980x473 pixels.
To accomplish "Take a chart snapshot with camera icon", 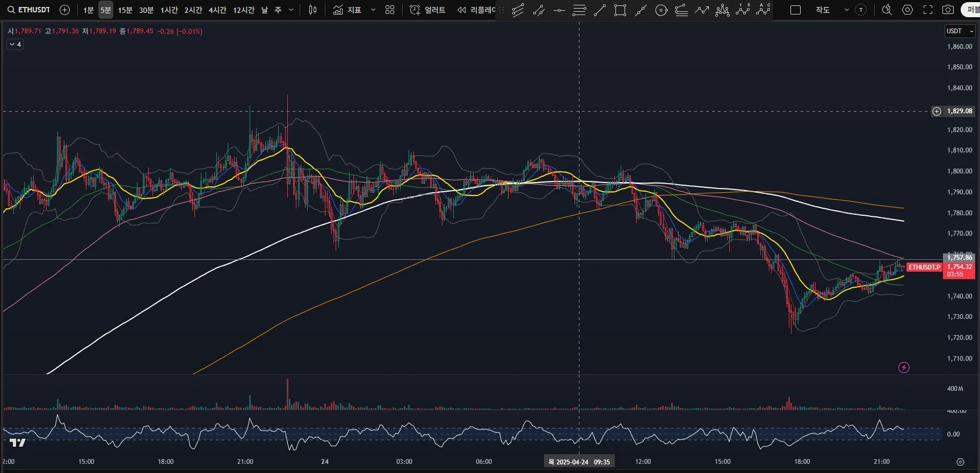I will pyautogui.click(x=948, y=10).
